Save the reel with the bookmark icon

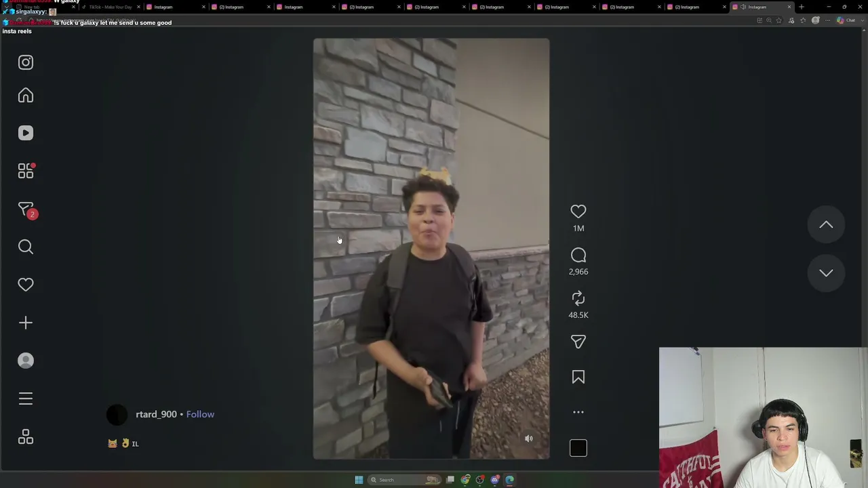(x=578, y=377)
